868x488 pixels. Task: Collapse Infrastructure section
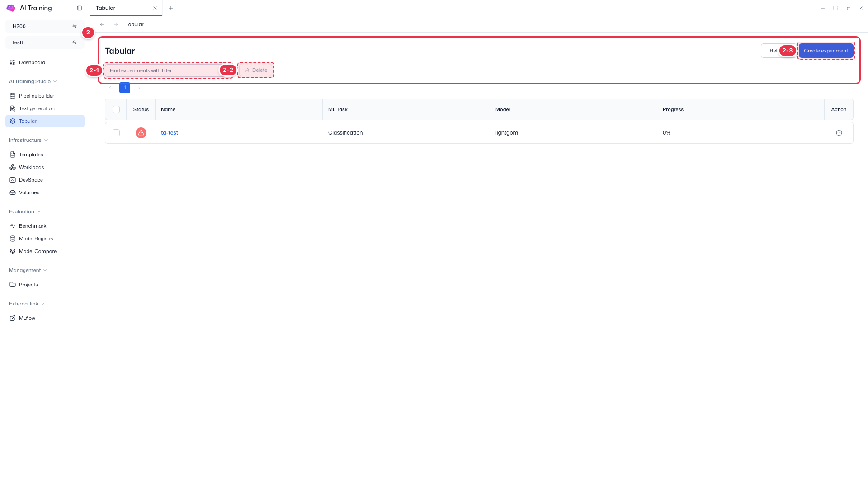(x=28, y=140)
